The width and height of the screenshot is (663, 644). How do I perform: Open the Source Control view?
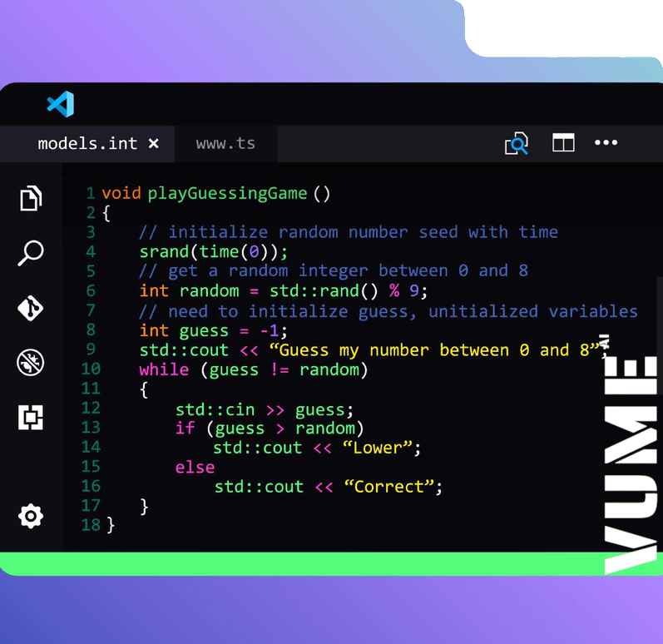31,308
